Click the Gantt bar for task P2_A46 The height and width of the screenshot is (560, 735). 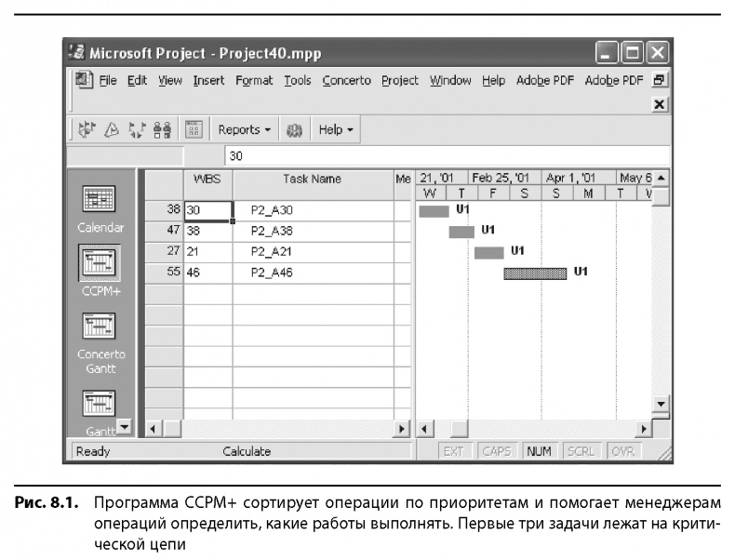pos(535,273)
